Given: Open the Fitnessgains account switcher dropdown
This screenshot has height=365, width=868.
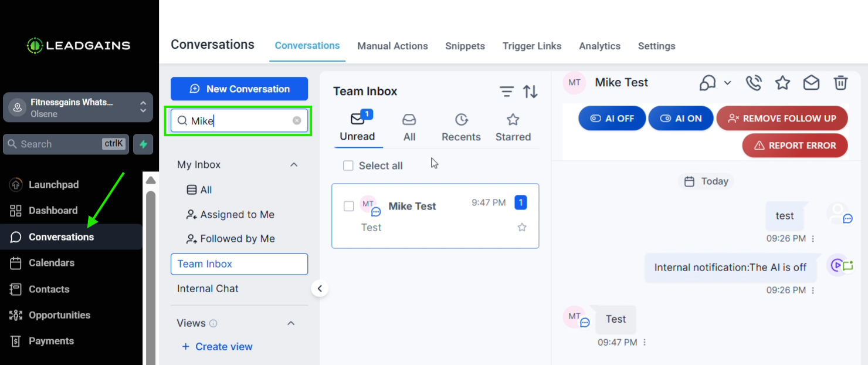Looking at the screenshot, I should point(78,107).
